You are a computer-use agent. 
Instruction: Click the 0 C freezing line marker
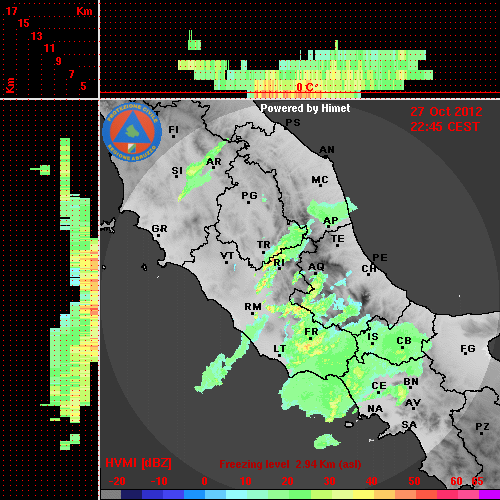[305, 87]
